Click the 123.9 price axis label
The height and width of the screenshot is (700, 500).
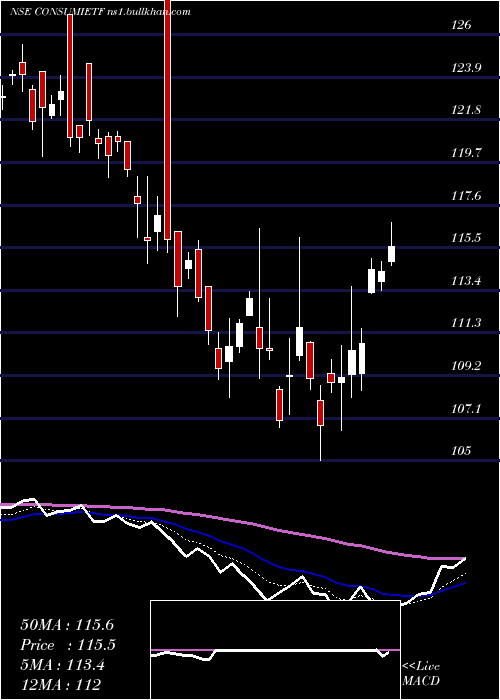click(x=467, y=68)
